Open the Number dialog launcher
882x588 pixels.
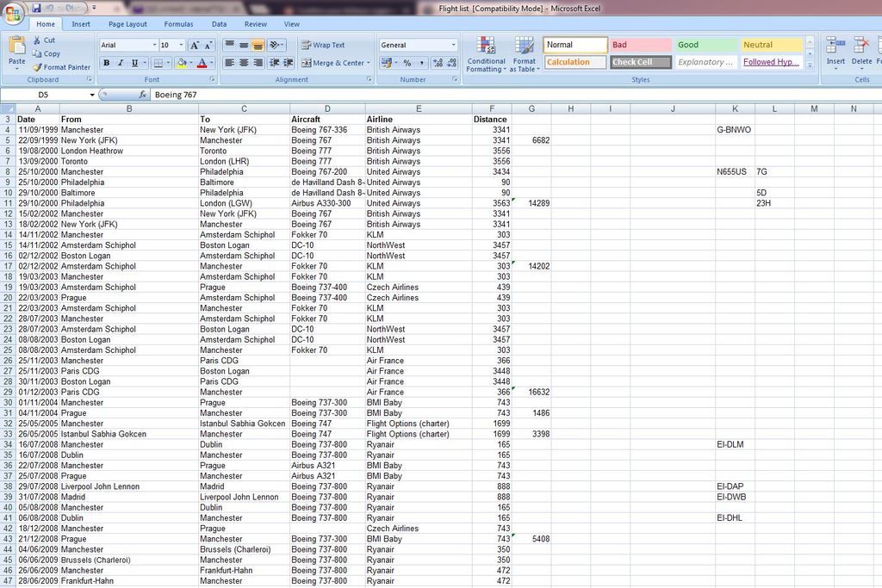[x=455, y=79]
